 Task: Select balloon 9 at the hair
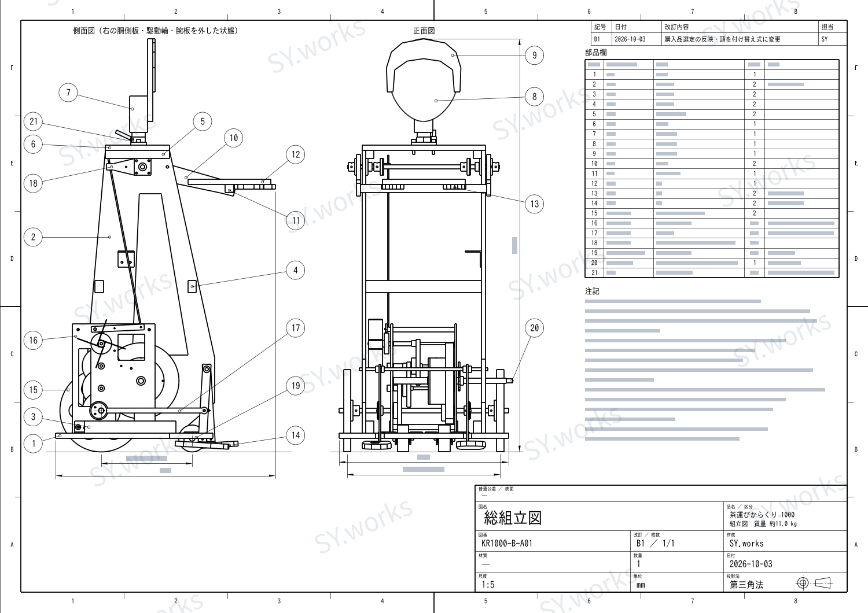(x=535, y=56)
